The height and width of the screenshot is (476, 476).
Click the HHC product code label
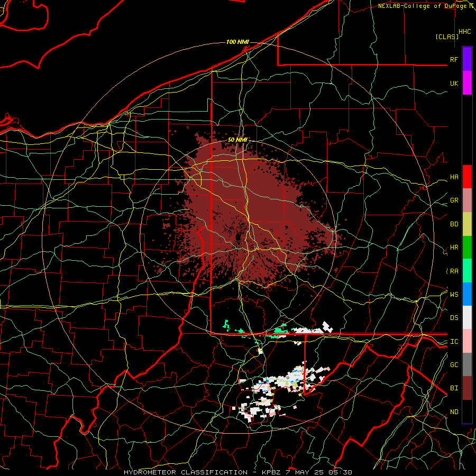point(464,32)
